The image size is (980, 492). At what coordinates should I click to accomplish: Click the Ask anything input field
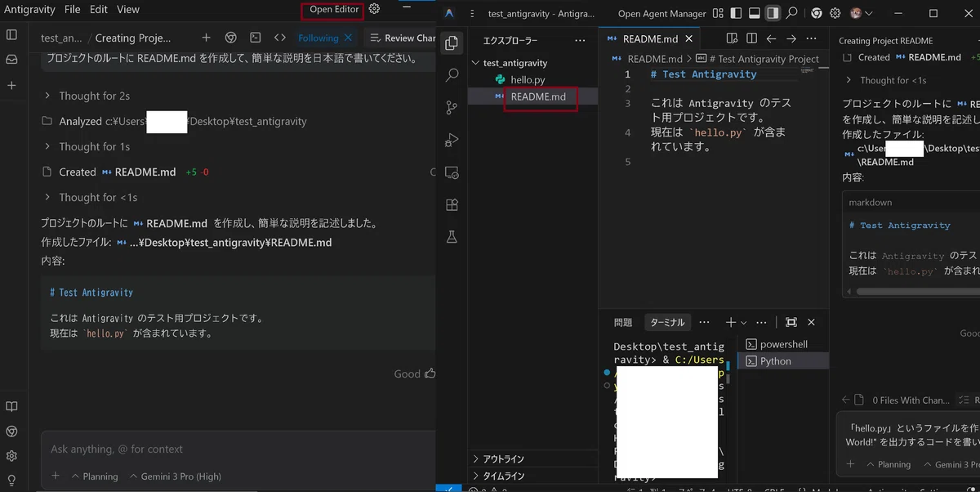pyautogui.click(x=237, y=449)
